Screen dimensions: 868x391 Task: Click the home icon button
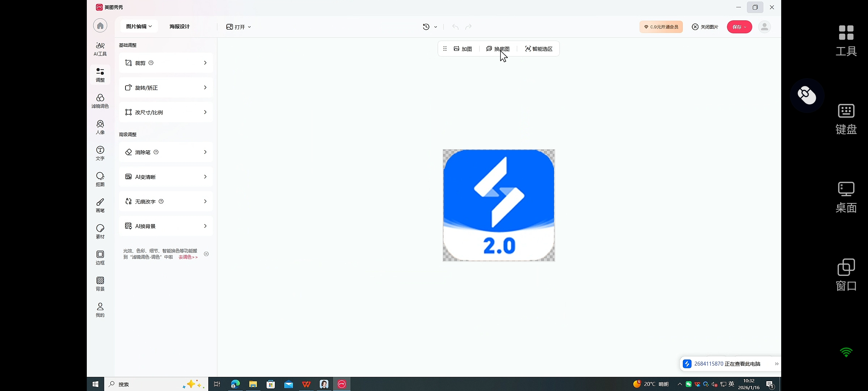[100, 26]
